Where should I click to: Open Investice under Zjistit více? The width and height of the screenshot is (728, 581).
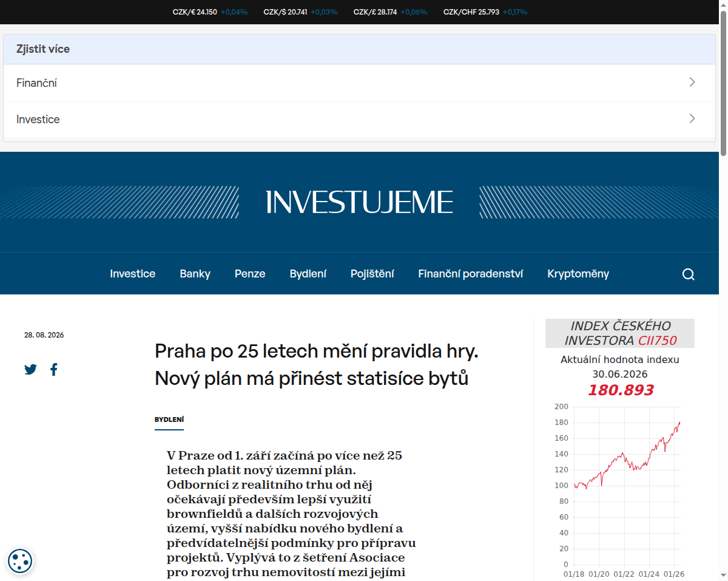tap(359, 120)
